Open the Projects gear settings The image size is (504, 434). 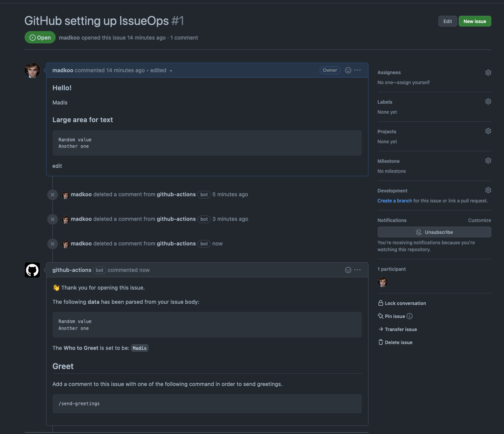pos(488,131)
